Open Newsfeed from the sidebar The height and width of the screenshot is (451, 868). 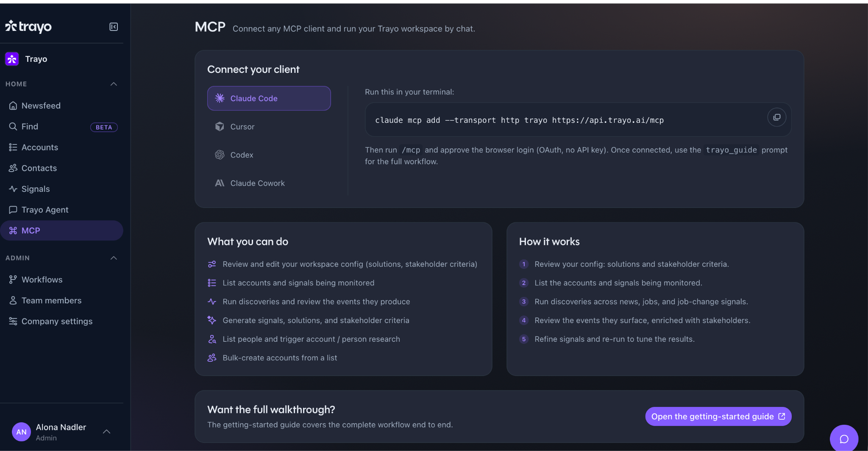(61, 105)
